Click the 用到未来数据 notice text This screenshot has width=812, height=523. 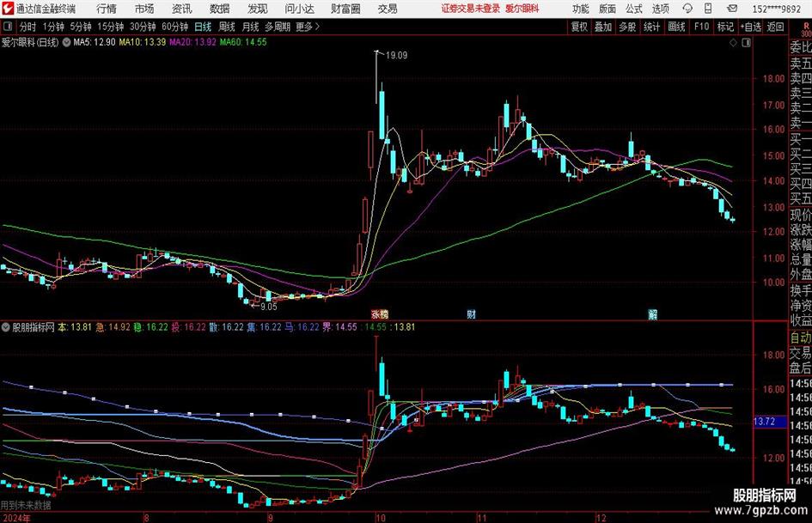[26, 505]
